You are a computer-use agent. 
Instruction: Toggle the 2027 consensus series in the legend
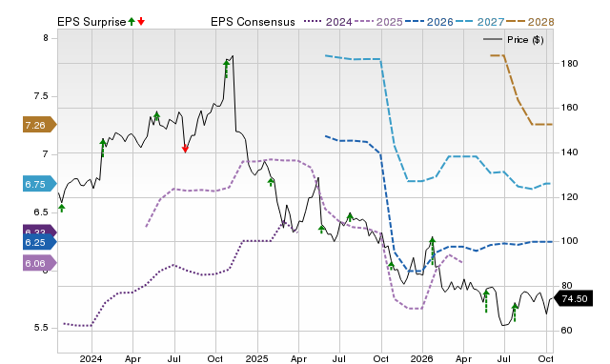tap(479, 22)
